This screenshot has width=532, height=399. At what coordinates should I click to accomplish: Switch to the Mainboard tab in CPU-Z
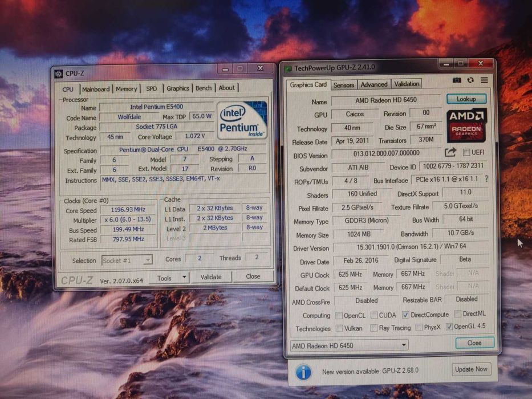(x=96, y=89)
